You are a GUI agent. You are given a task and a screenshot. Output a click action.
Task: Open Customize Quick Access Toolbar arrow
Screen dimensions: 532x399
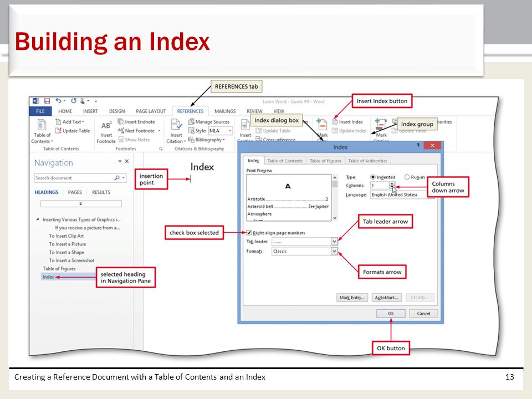[96, 101]
